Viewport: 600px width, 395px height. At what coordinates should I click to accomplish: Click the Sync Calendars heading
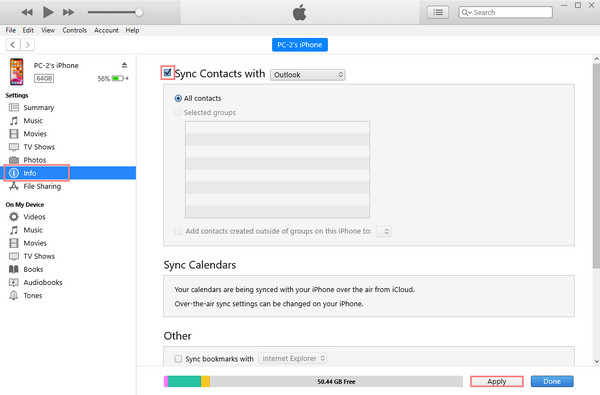pos(200,265)
